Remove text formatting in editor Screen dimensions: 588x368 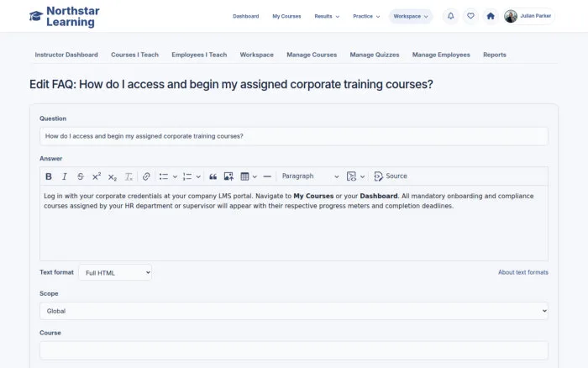(129, 176)
